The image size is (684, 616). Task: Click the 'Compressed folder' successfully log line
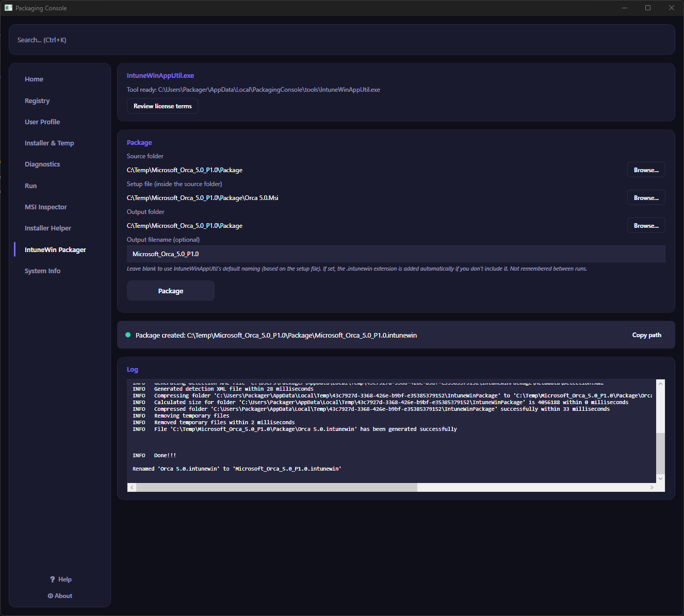pos(371,409)
